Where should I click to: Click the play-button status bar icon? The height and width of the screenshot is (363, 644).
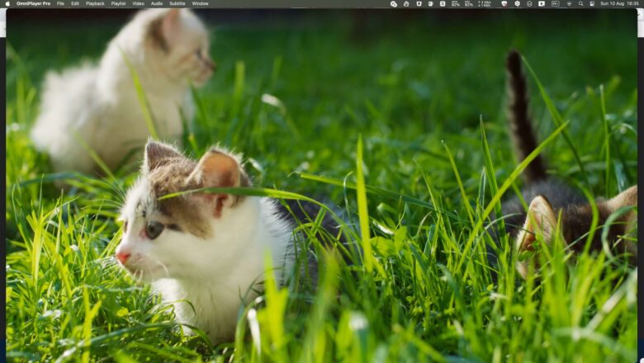point(542,3)
